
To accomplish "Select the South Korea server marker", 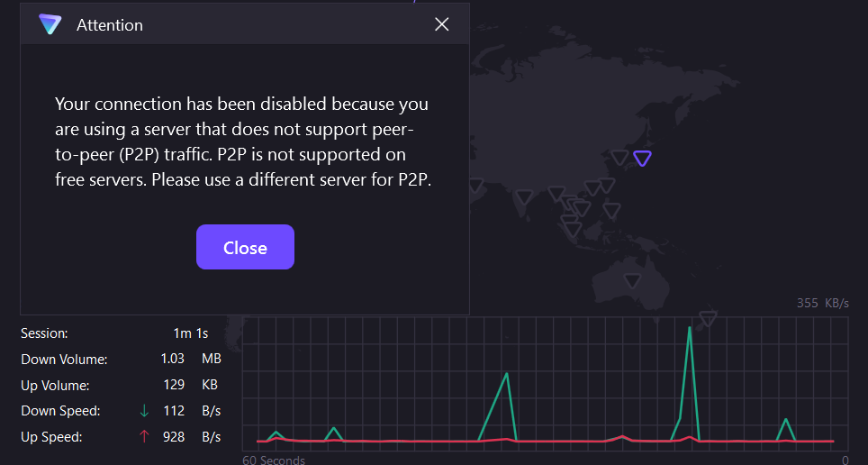I will pos(619,157).
